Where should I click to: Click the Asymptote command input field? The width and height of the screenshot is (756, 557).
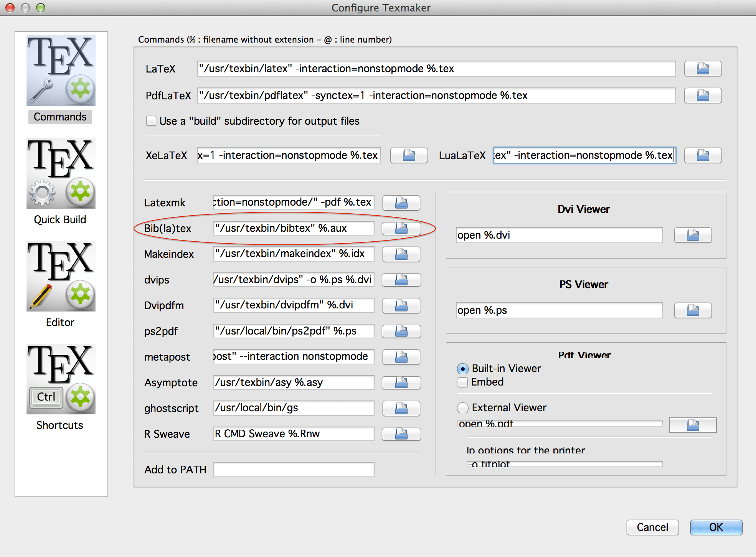tap(294, 382)
